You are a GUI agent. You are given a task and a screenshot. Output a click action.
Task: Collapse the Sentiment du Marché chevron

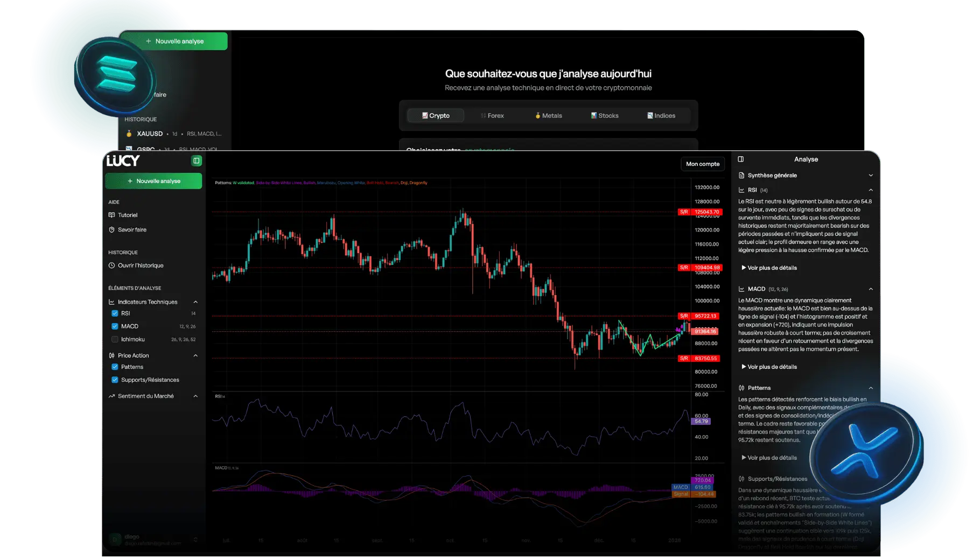[x=195, y=396]
